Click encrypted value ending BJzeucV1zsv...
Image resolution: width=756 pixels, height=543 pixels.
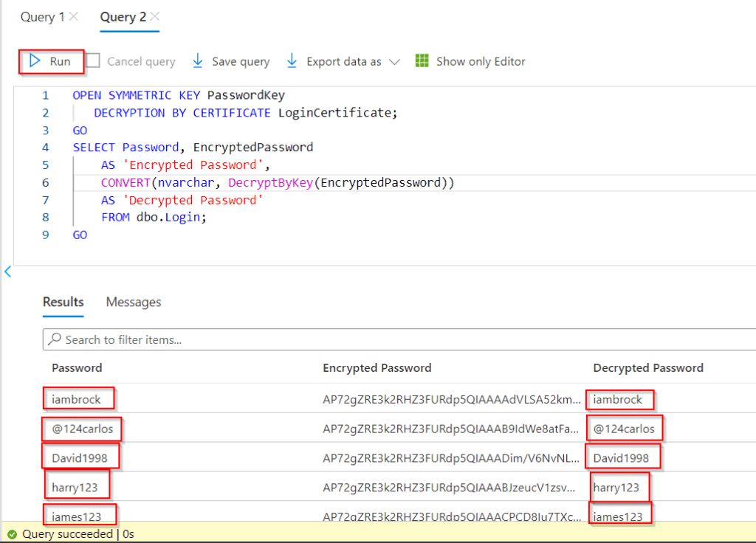click(x=449, y=488)
